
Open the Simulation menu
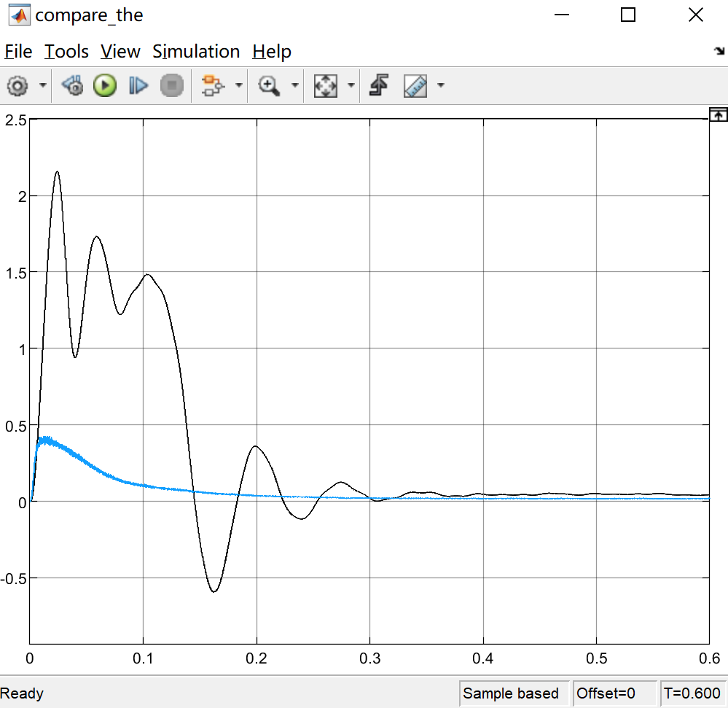click(x=196, y=52)
